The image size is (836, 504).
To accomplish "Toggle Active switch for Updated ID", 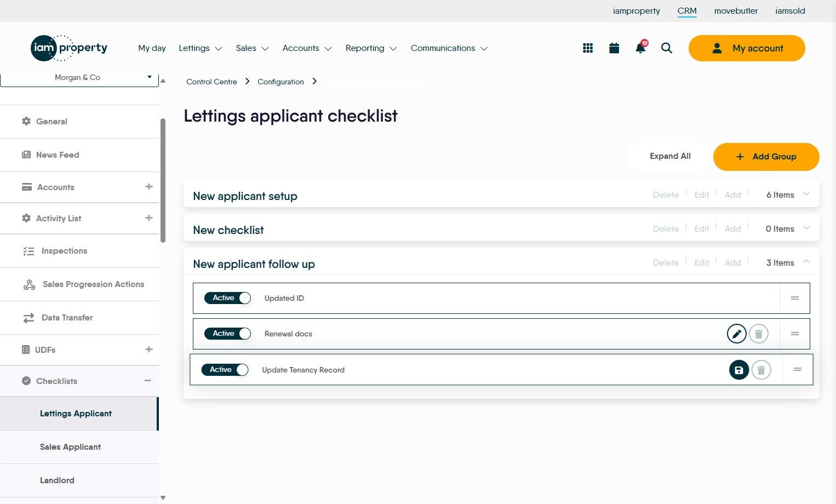I will tap(227, 298).
